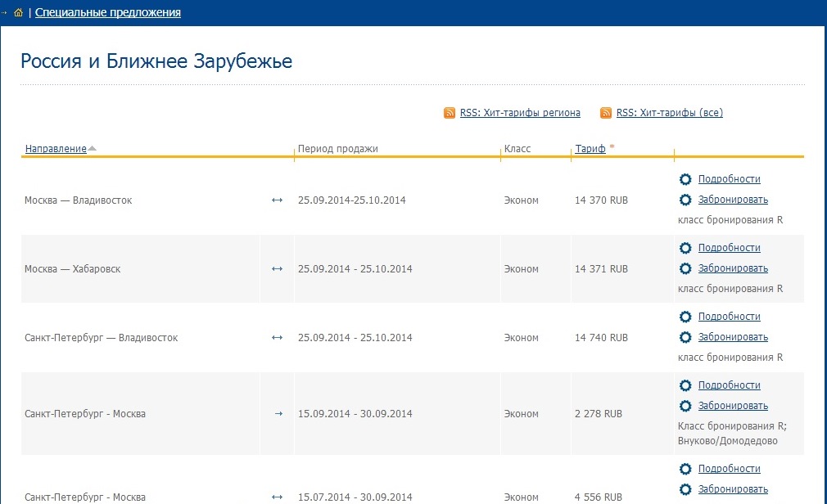Book the 2 278 RUB Санкт-Петербург - Москва fare

pos(733,406)
